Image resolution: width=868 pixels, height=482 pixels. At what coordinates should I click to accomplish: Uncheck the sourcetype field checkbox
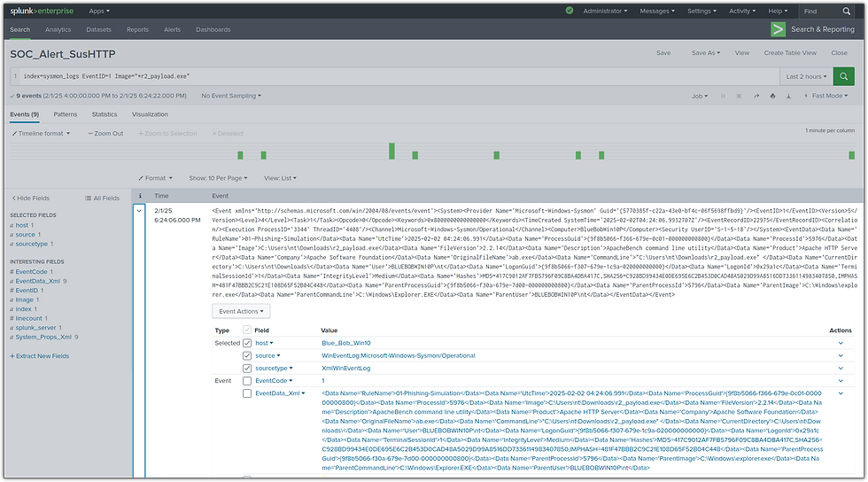pos(247,368)
